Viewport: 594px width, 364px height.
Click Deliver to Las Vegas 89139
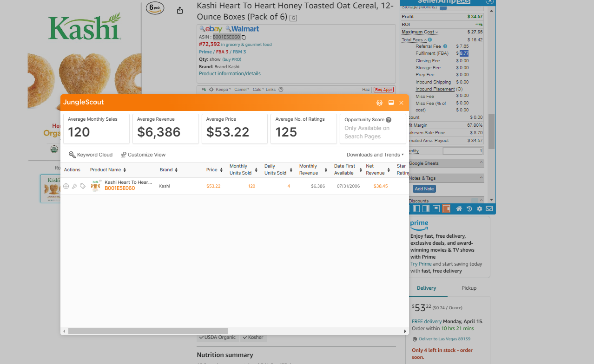click(444, 339)
